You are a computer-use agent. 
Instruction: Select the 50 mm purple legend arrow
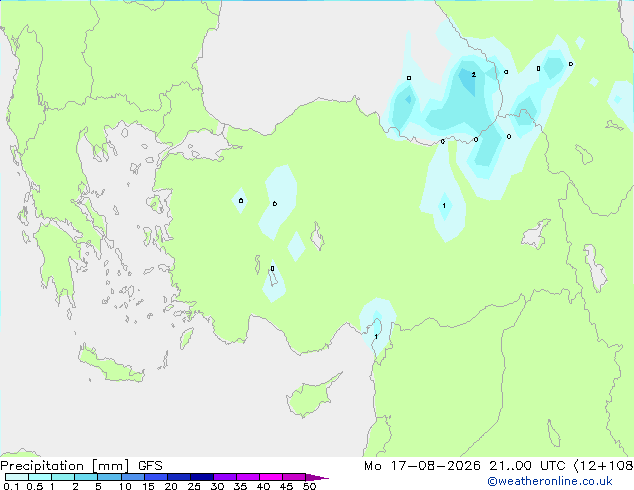pos(317,477)
